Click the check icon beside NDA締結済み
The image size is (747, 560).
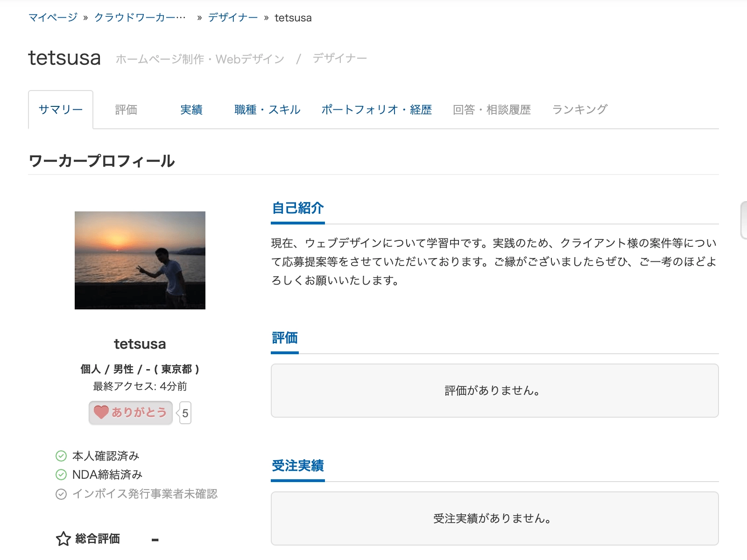[x=61, y=475]
